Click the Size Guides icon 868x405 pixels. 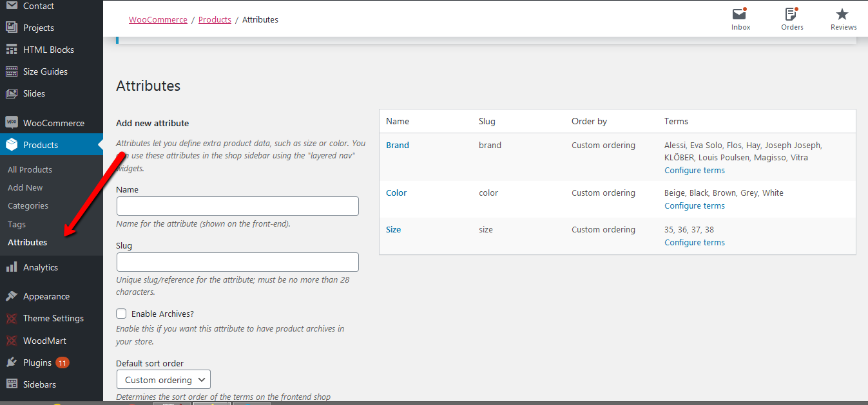click(x=12, y=71)
